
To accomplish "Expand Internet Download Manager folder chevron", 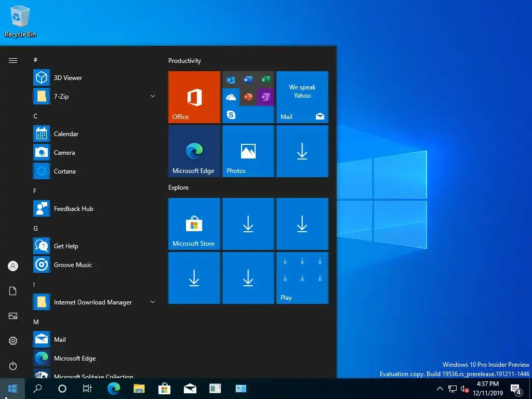I will tap(153, 302).
